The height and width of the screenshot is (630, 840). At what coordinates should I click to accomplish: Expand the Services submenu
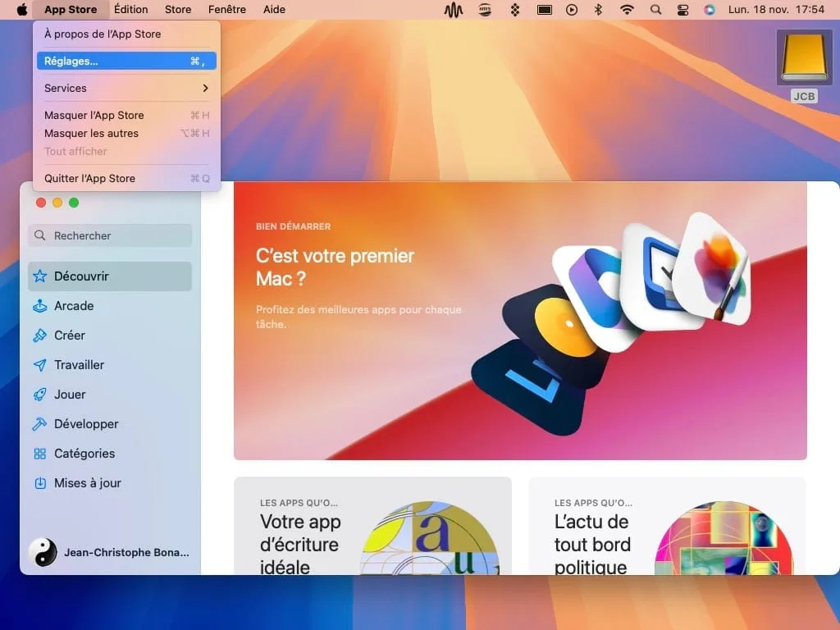(126, 88)
